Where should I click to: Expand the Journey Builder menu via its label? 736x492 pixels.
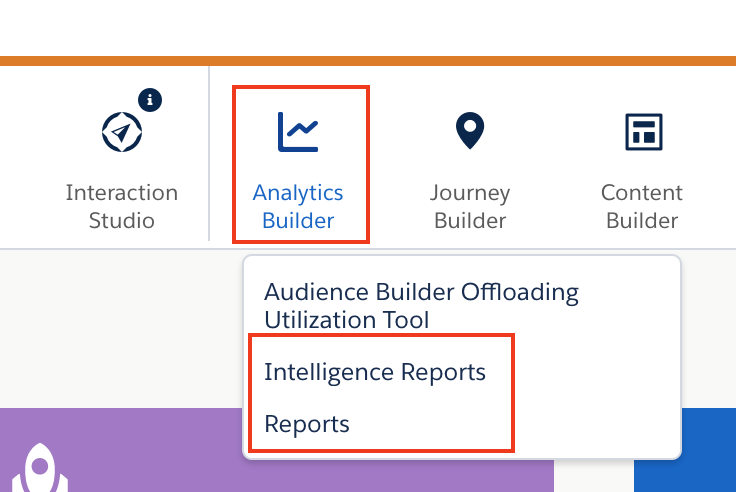[x=470, y=207]
